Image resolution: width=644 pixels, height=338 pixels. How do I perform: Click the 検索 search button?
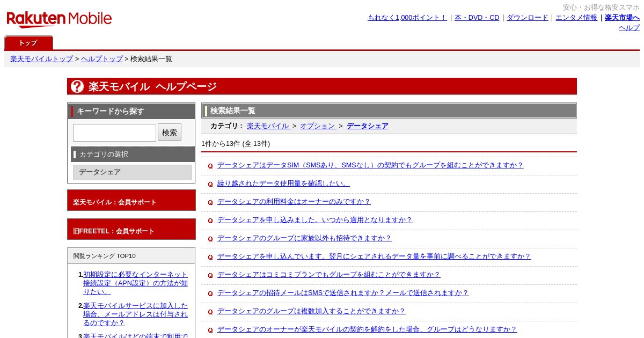coord(170,133)
